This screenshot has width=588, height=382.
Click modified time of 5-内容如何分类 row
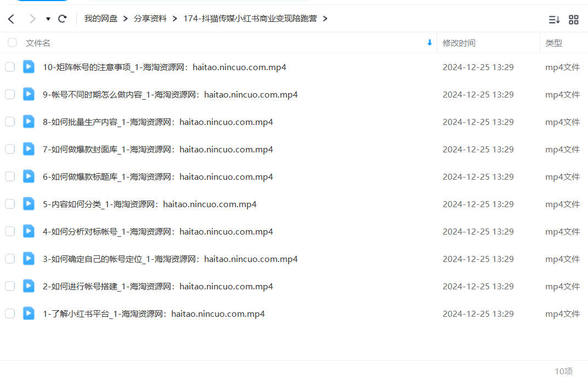click(478, 204)
